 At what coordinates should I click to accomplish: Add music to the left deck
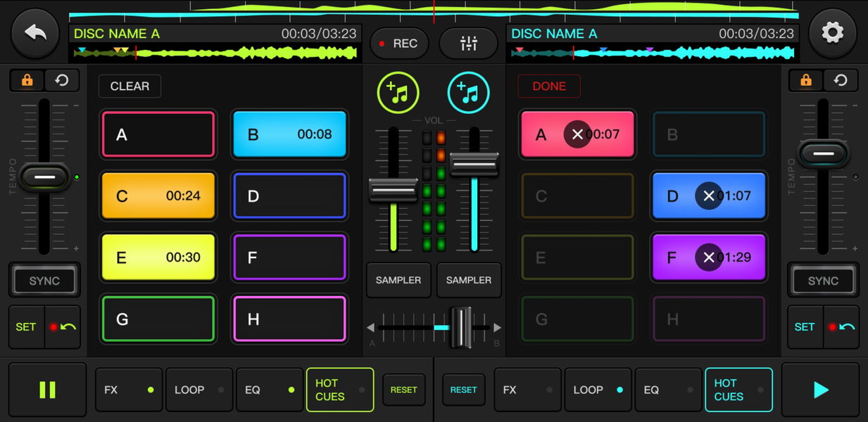point(398,93)
